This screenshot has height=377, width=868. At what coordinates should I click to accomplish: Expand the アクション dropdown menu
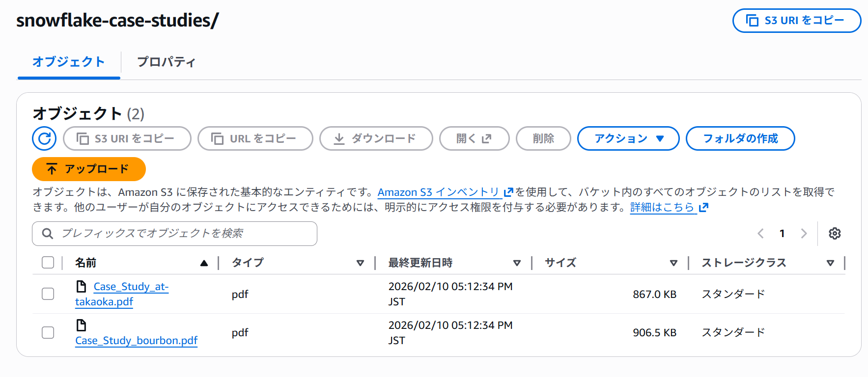pos(628,138)
